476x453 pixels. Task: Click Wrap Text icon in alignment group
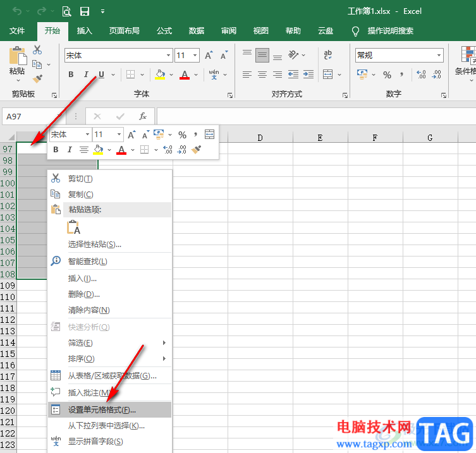pos(328,55)
